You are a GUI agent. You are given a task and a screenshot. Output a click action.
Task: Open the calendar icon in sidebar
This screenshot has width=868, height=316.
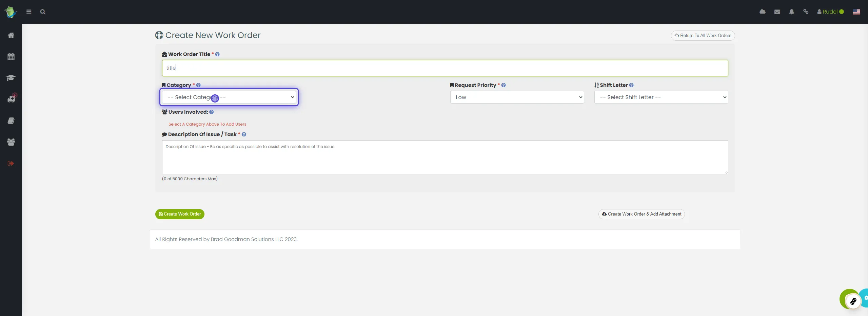11,57
